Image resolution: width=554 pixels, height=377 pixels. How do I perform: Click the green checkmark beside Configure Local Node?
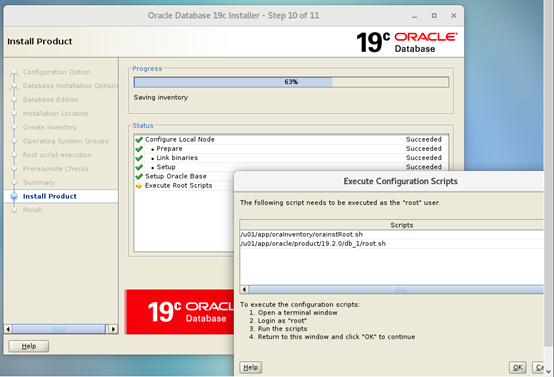coord(139,140)
